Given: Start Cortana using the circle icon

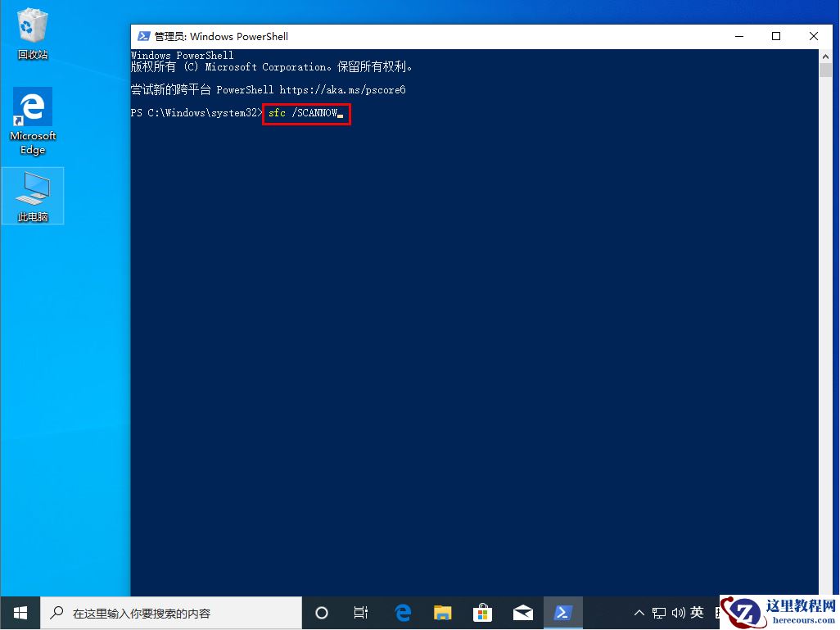Looking at the screenshot, I should point(321,612).
